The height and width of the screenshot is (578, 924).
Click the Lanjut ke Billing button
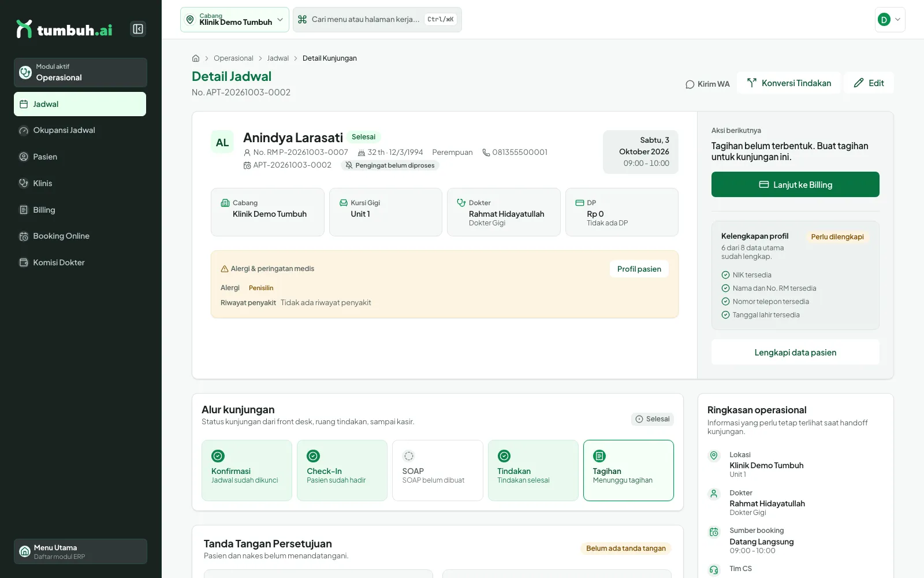click(795, 184)
